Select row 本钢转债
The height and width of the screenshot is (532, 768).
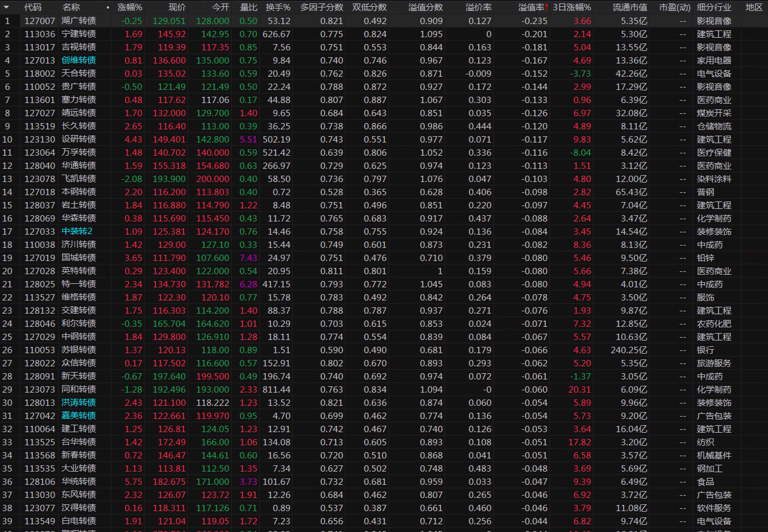pos(384,192)
